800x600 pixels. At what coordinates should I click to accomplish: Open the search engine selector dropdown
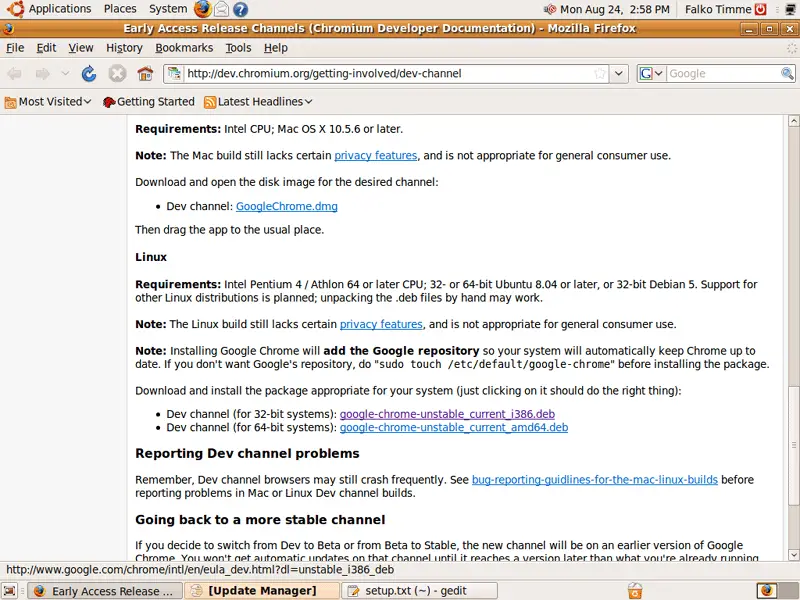(x=651, y=73)
